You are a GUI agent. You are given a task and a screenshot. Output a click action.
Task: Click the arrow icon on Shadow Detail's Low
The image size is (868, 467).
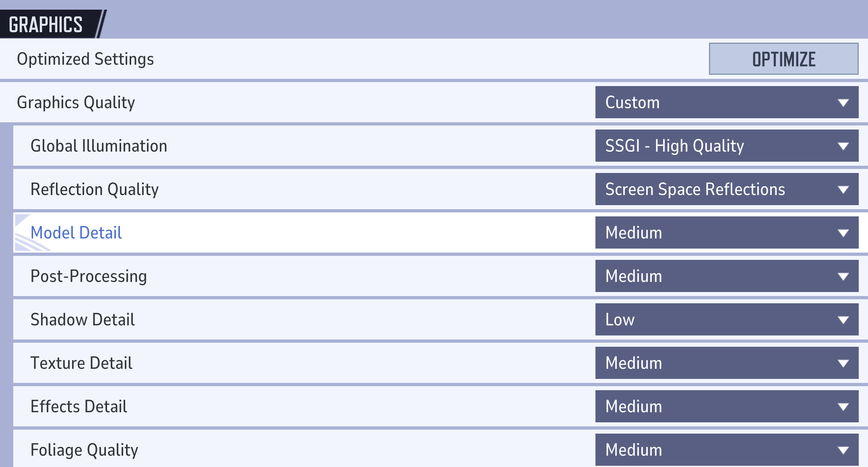click(843, 320)
